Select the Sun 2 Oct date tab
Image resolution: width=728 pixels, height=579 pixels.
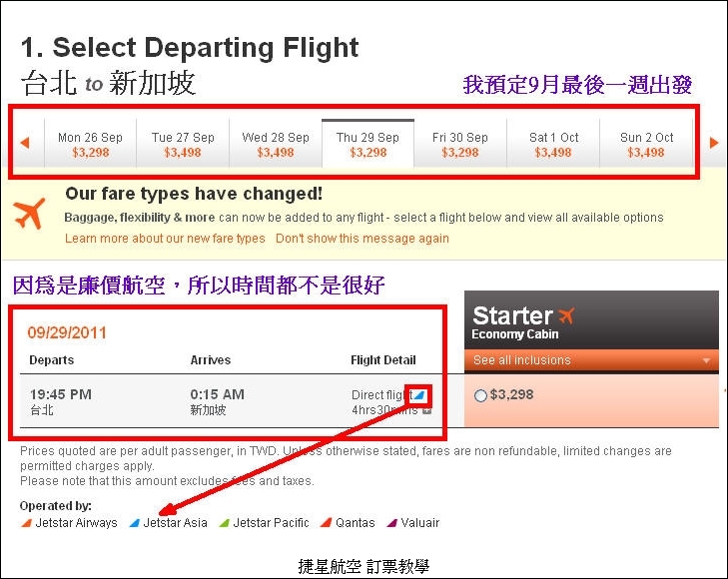(x=646, y=144)
